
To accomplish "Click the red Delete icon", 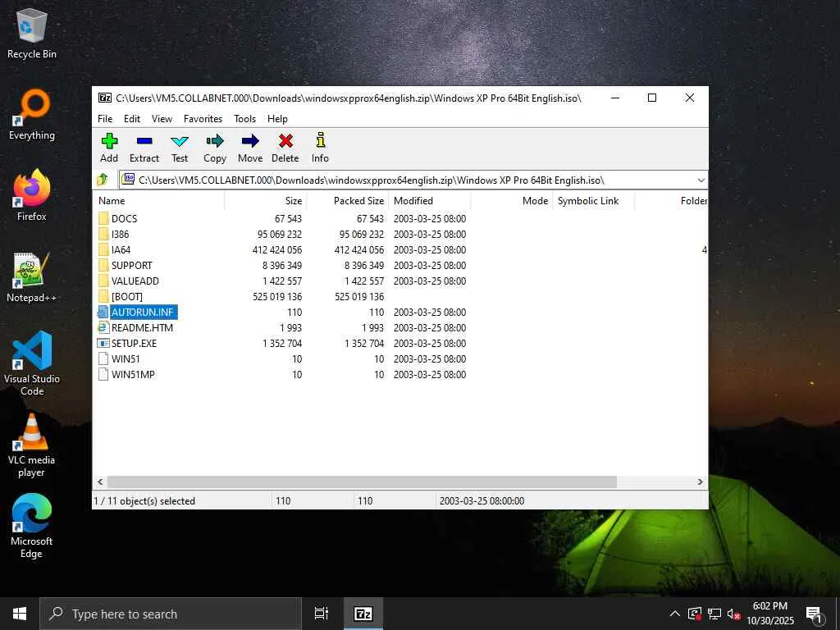I will [285, 141].
